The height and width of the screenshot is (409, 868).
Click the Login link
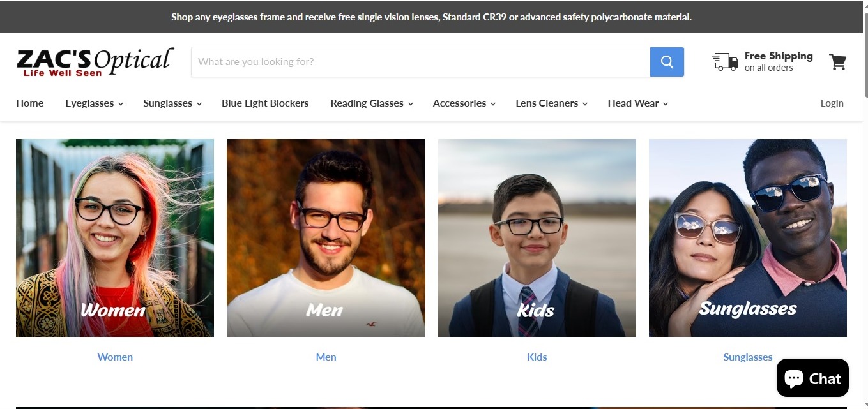click(832, 103)
